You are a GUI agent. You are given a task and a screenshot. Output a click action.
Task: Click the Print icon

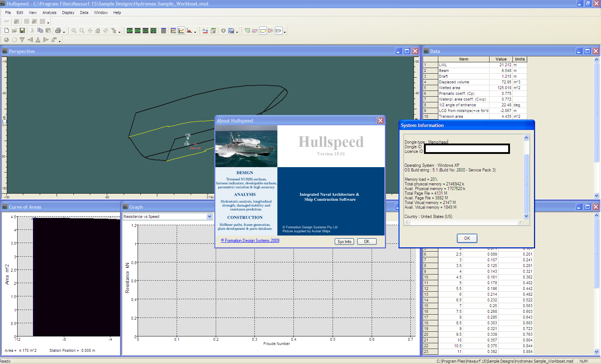(x=58, y=31)
